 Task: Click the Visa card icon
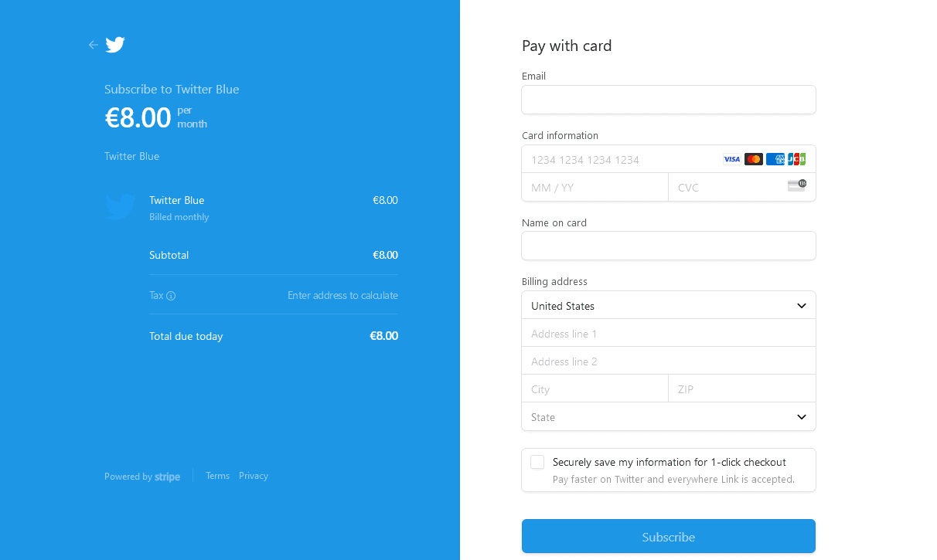tap(731, 159)
